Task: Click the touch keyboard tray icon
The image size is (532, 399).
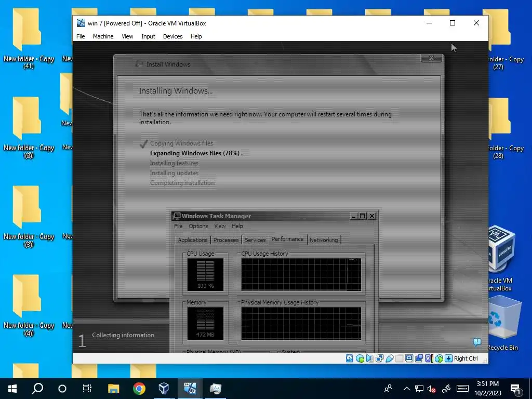Action: tap(462, 389)
